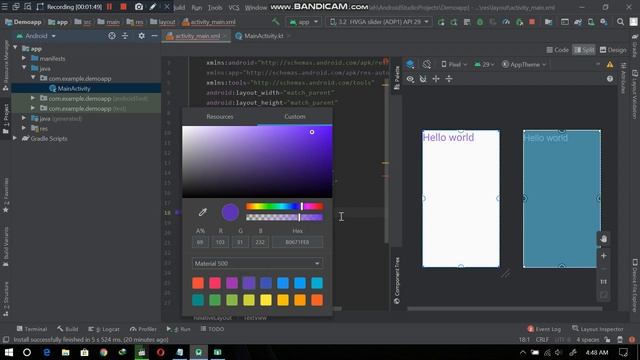Click the design surface layers icon

point(410,64)
